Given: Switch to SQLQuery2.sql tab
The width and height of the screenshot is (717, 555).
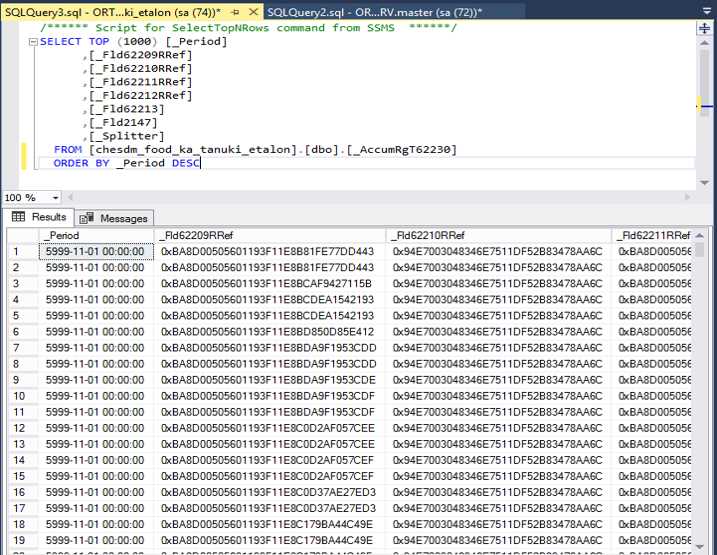Looking at the screenshot, I should 374,12.
